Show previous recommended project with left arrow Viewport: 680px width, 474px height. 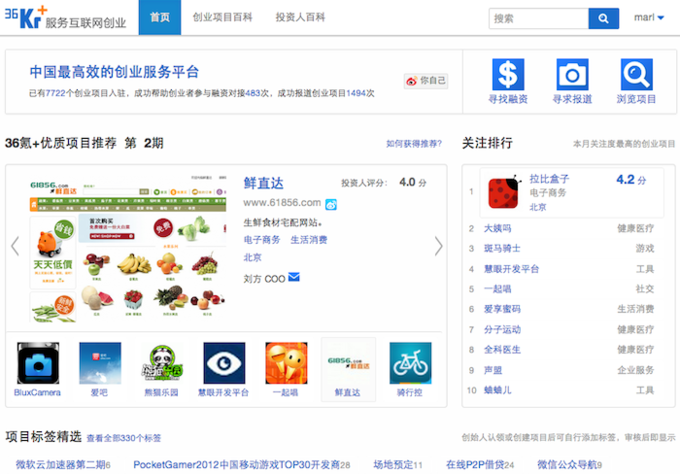(x=15, y=246)
